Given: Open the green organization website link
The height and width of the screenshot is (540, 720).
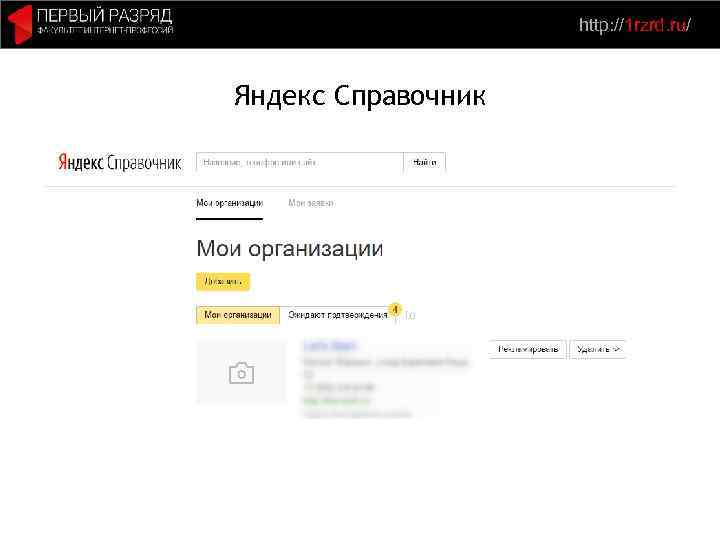Looking at the screenshot, I should tap(336, 401).
